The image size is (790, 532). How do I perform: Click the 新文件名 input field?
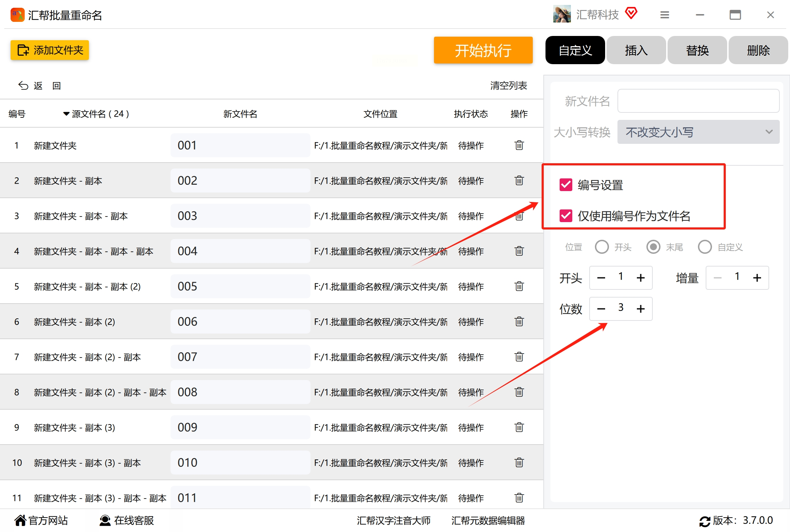pyautogui.click(x=698, y=101)
